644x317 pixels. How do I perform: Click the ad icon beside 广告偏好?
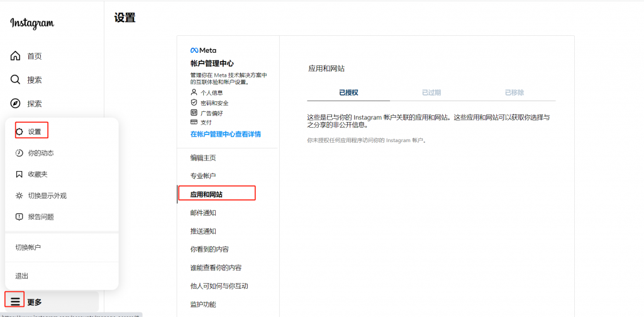(194, 113)
